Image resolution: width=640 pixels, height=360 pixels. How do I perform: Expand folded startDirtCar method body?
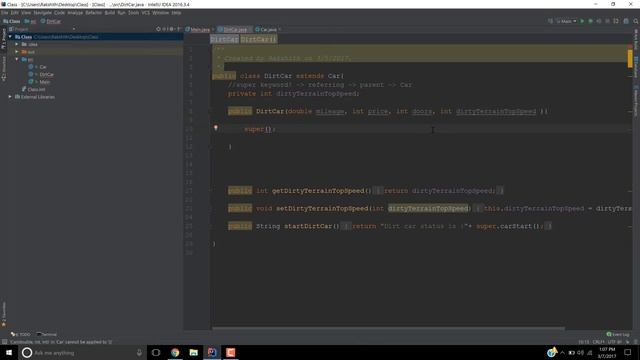(345, 226)
